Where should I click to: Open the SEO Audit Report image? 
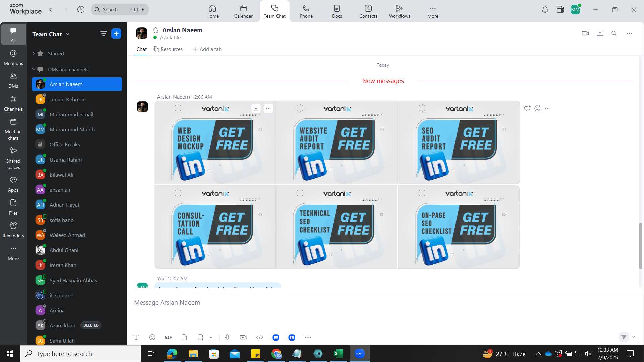pyautogui.click(x=459, y=142)
